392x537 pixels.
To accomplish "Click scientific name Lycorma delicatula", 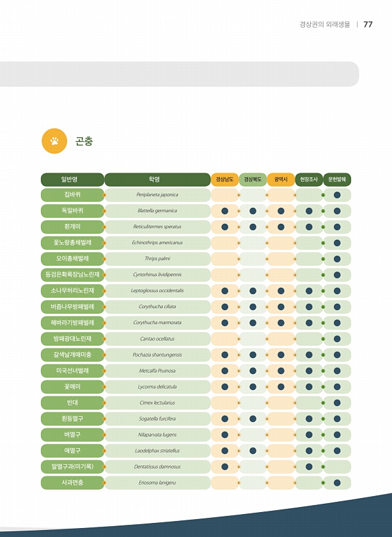I will click(x=157, y=387).
